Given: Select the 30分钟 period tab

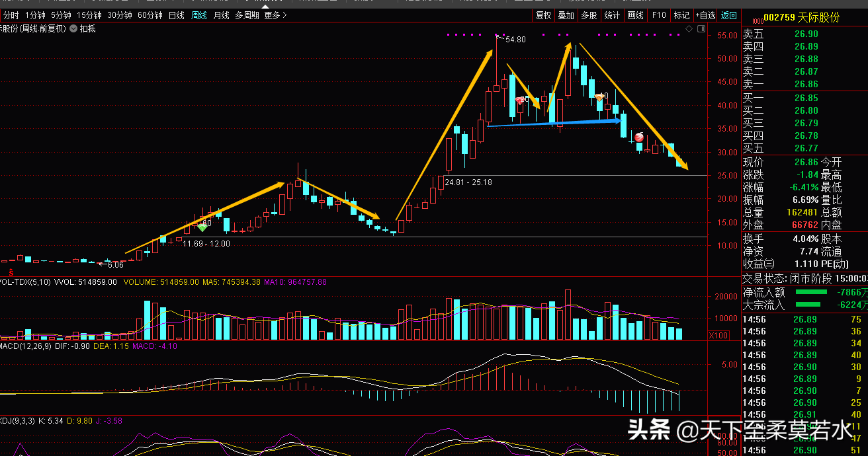Looking at the screenshot, I should pyautogui.click(x=119, y=15).
